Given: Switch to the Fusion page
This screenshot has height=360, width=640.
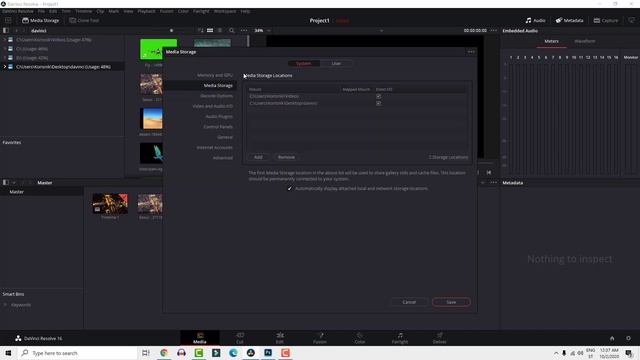Looking at the screenshot, I should 320,338.
